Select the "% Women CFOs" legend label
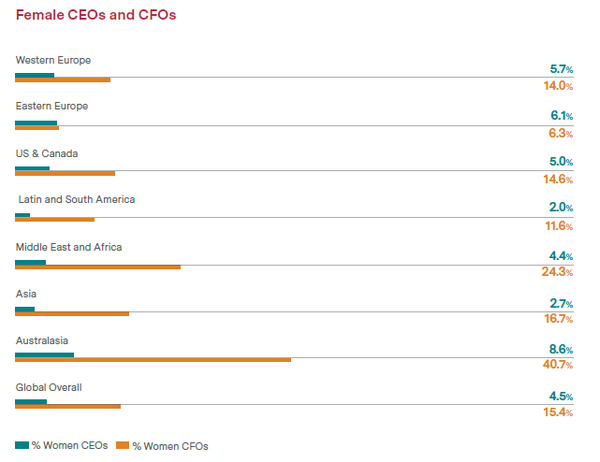This screenshot has width=600, height=462. tap(170, 445)
